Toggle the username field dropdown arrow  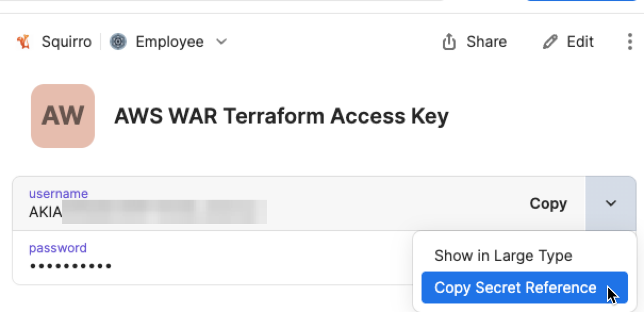coord(610,203)
